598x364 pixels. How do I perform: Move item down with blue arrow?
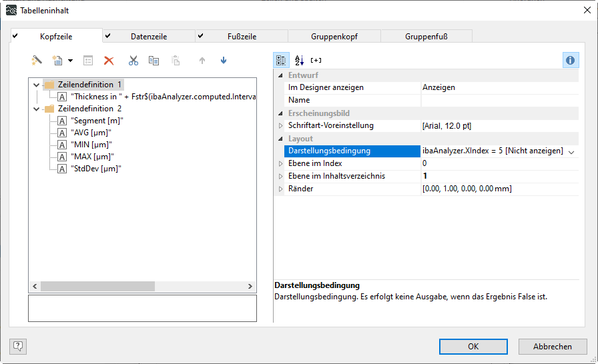(x=223, y=61)
